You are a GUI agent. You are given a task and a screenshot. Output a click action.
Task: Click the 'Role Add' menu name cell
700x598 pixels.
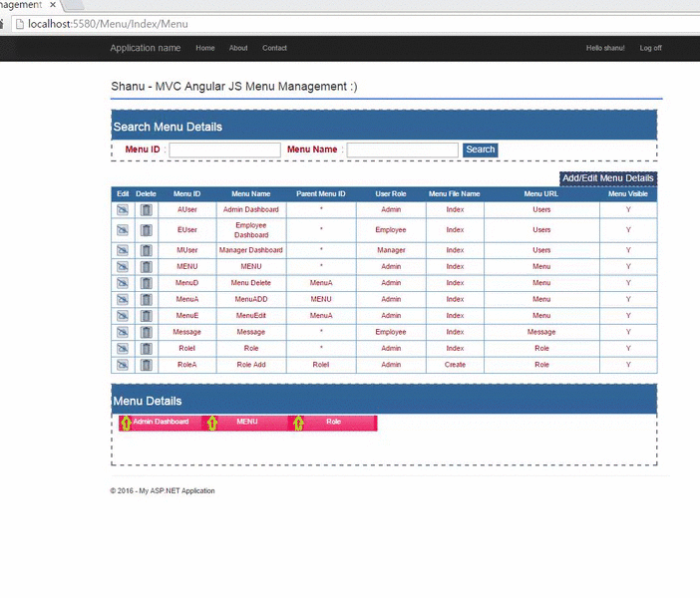point(251,365)
